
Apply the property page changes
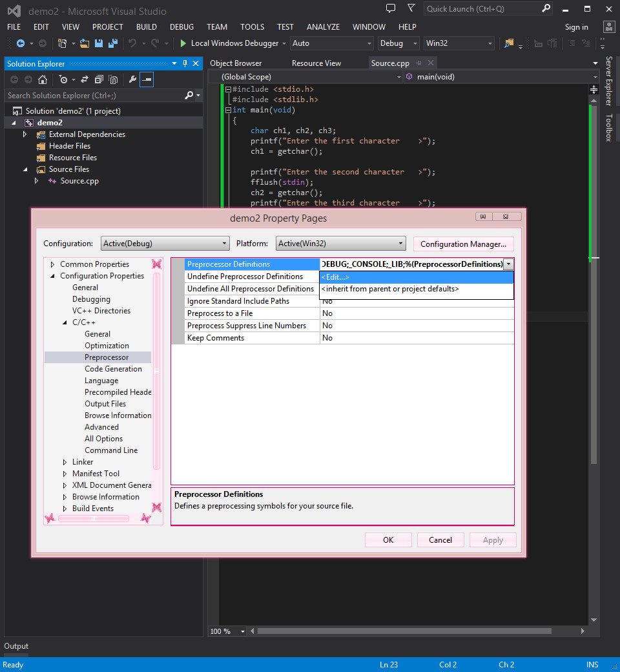click(x=493, y=540)
